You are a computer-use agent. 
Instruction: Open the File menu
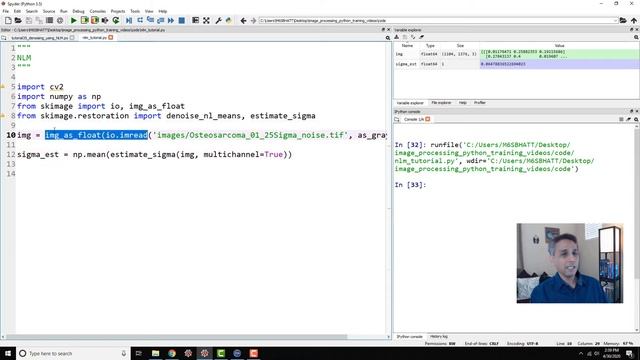click(6, 11)
